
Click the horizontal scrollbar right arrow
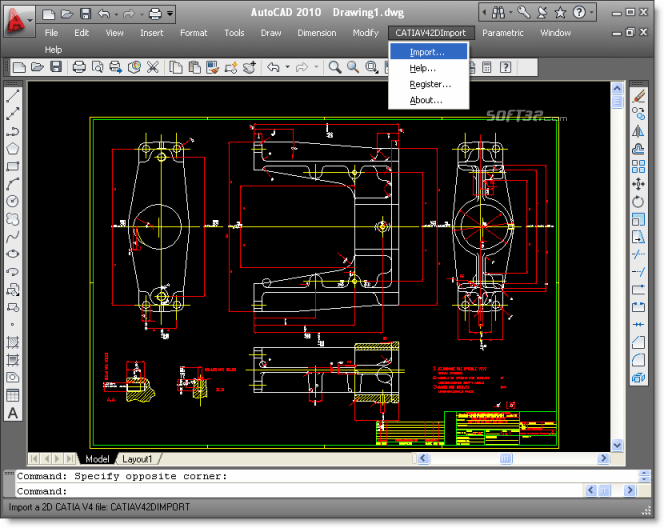tap(603, 459)
